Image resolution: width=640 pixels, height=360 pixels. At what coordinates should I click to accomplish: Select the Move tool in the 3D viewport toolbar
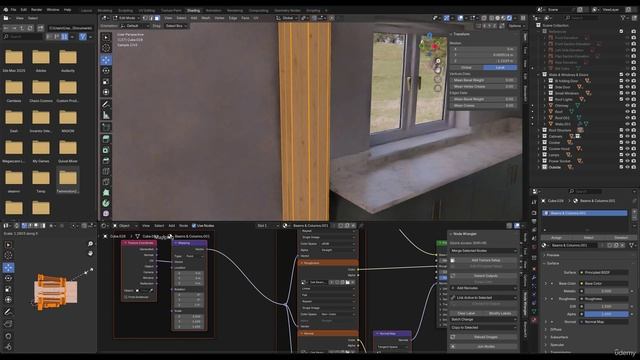106,60
